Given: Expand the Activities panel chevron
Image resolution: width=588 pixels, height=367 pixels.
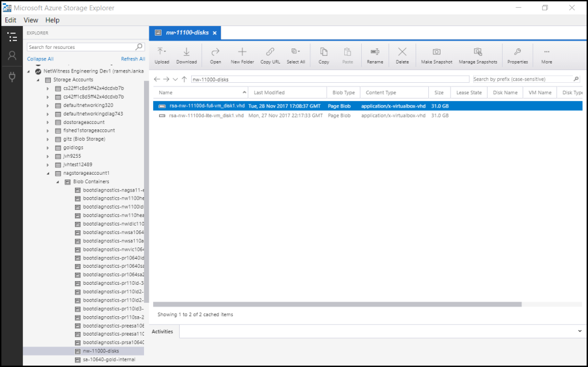Looking at the screenshot, I should tap(580, 331).
